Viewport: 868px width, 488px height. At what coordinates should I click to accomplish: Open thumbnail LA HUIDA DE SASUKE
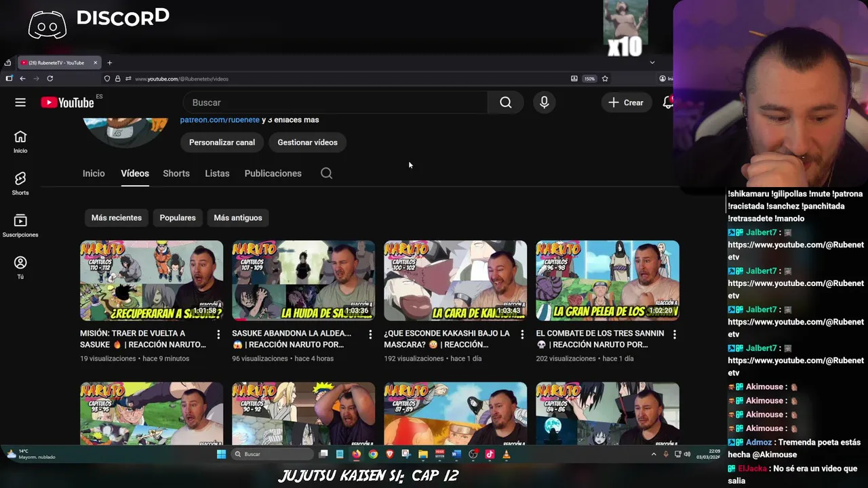tap(303, 281)
